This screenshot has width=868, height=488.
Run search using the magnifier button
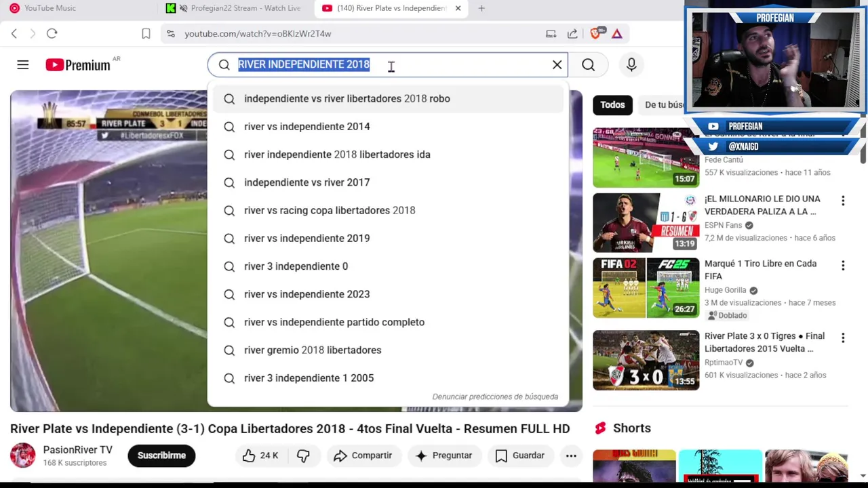588,65
